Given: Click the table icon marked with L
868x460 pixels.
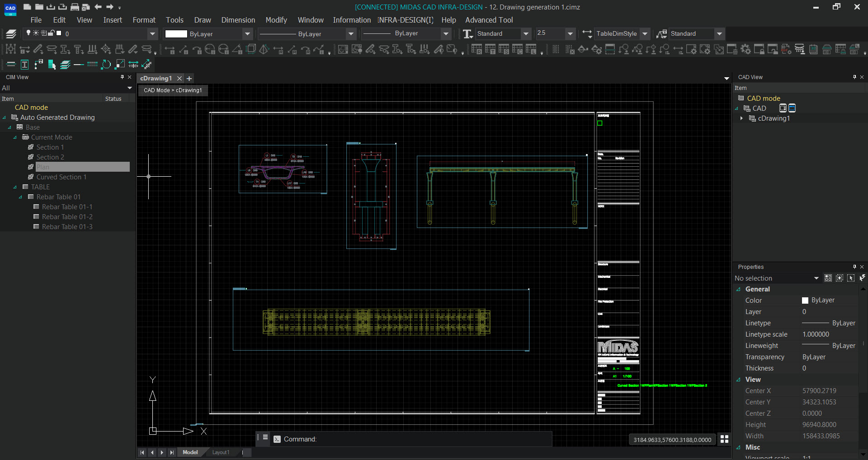Looking at the screenshot, I should pos(531,49).
